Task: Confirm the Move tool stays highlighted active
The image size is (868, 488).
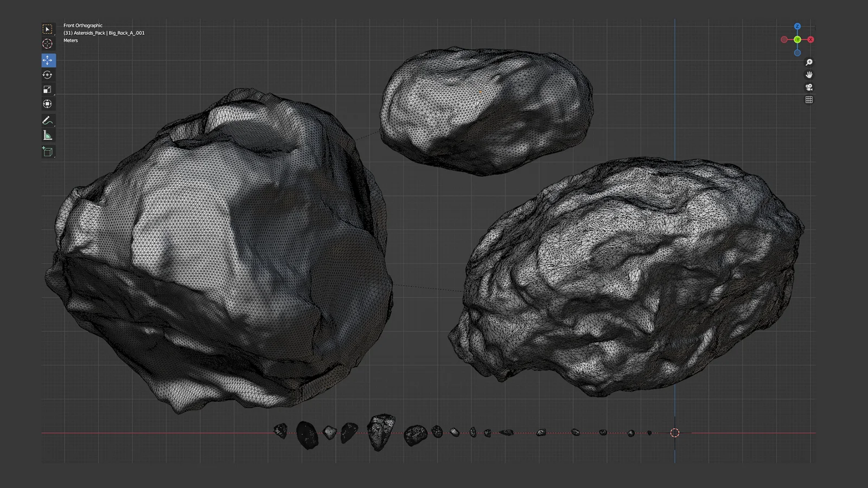Action: (48, 61)
